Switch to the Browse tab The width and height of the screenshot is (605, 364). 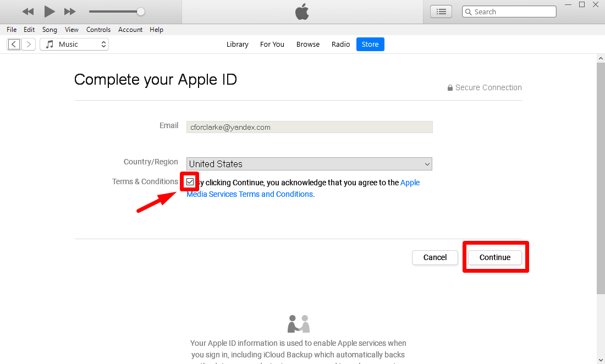pos(308,45)
